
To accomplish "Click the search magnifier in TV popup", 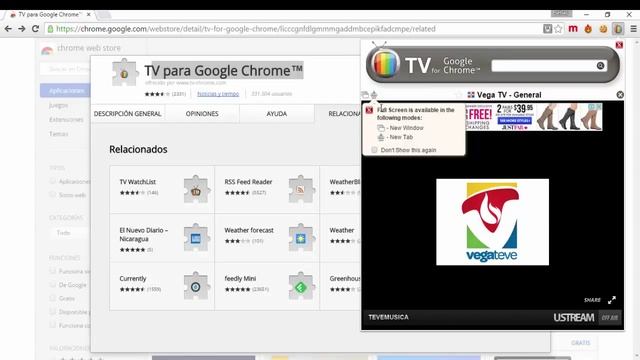I will pyautogui.click(x=600, y=65).
